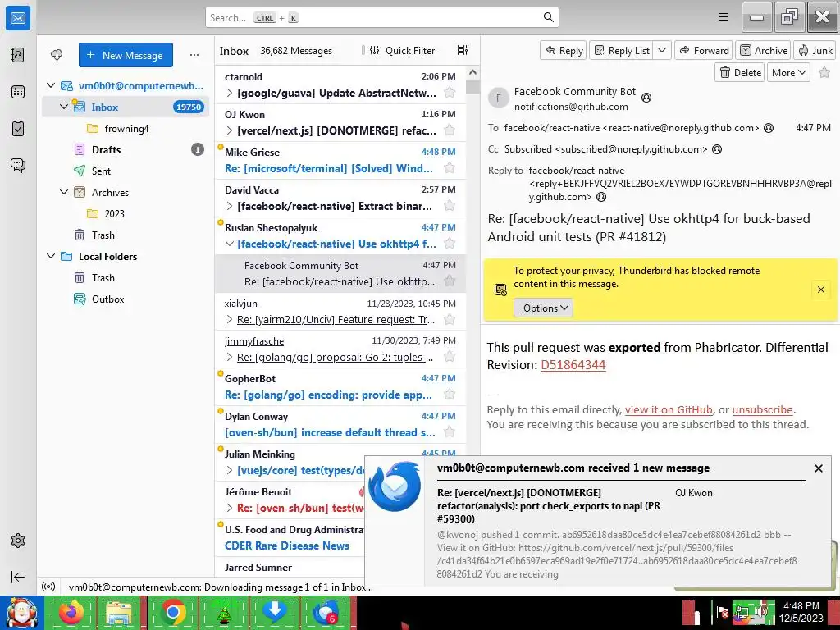Click the Reply button
Viewport: 840px width, 630px height.
(564, 50)
